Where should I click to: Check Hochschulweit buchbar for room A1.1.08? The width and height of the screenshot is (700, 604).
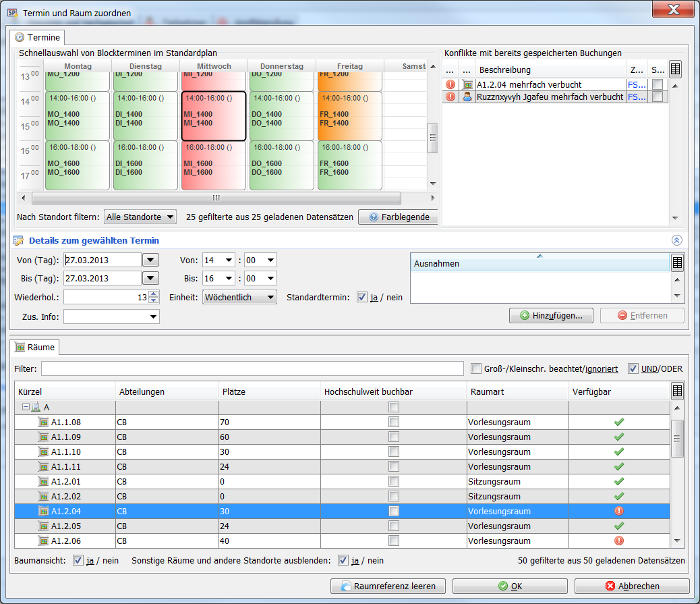[393, 422]
